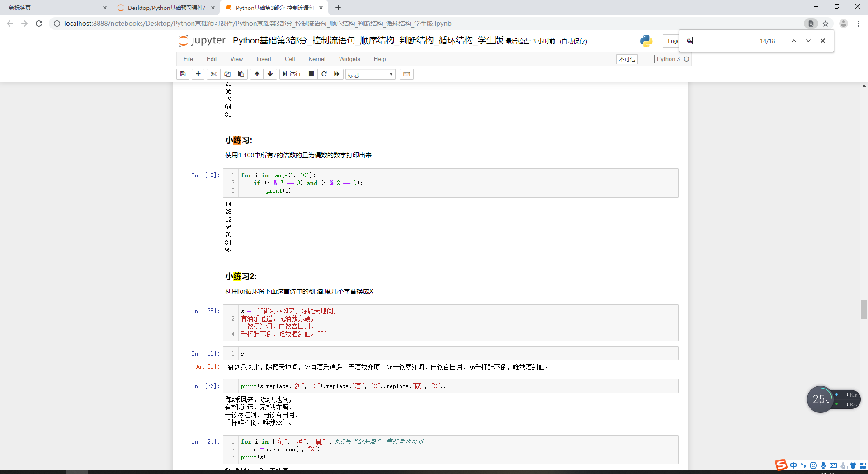
Task: Open the Chrome three-dot menu
Action: pyautogui.click(x=858, y=24)
